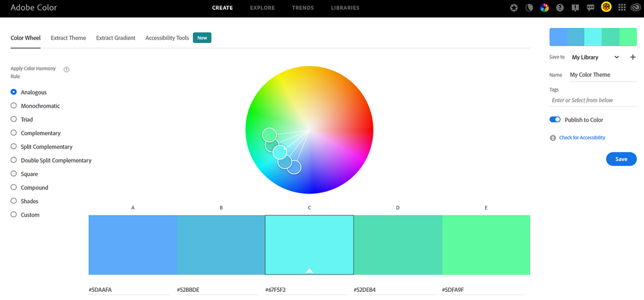This screenshot has width=644, height=300.
Task: Open the apps grid icon
Action: coord(621,8)
